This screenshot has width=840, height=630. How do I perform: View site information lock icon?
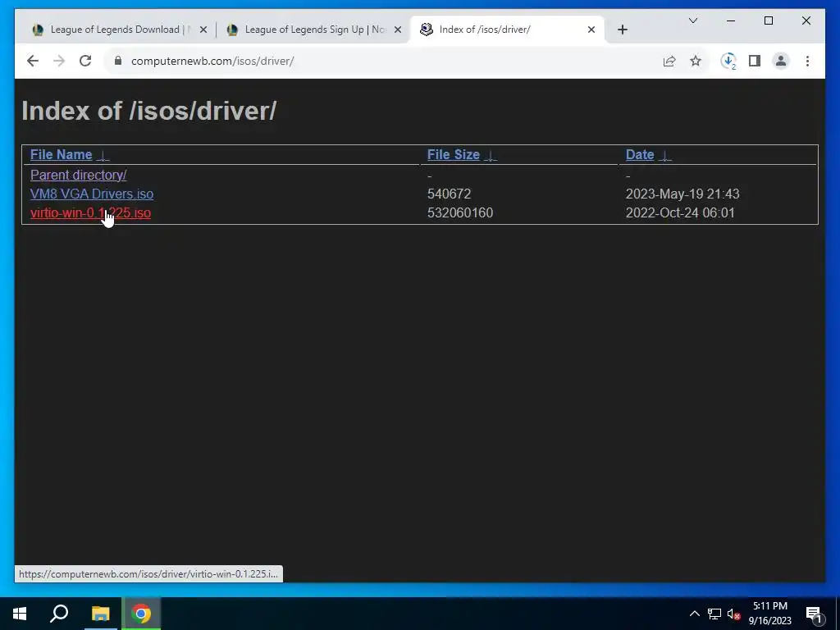point(118,61)
